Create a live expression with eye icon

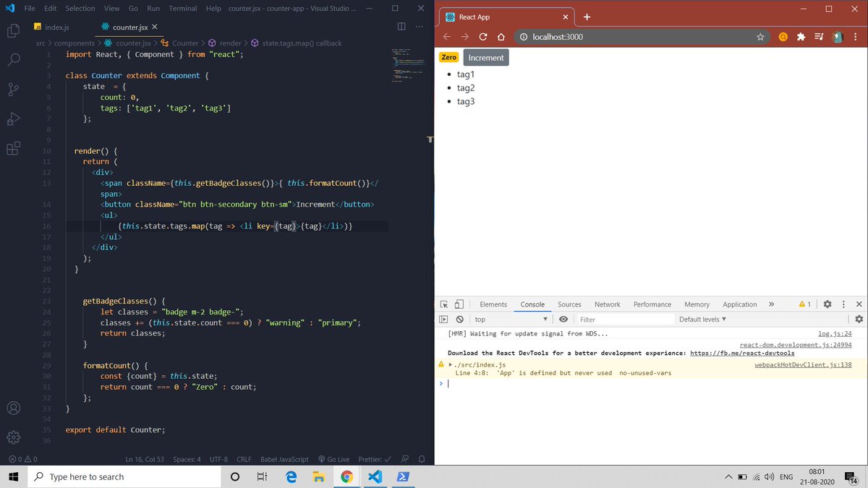[563, 319]
